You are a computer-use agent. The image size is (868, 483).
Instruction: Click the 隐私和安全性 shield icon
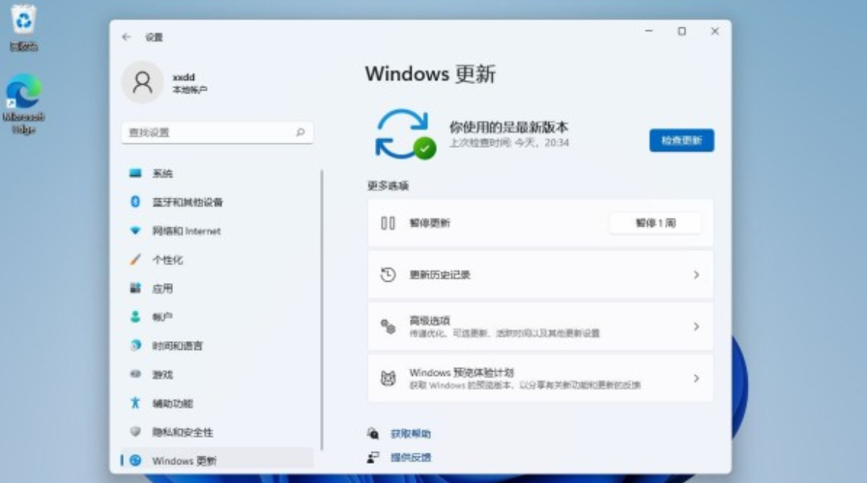(x=135, y=432)
